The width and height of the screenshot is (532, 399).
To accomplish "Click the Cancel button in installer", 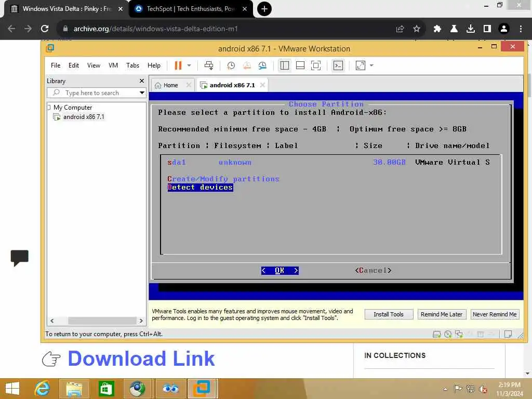I will tap(373, 270).
